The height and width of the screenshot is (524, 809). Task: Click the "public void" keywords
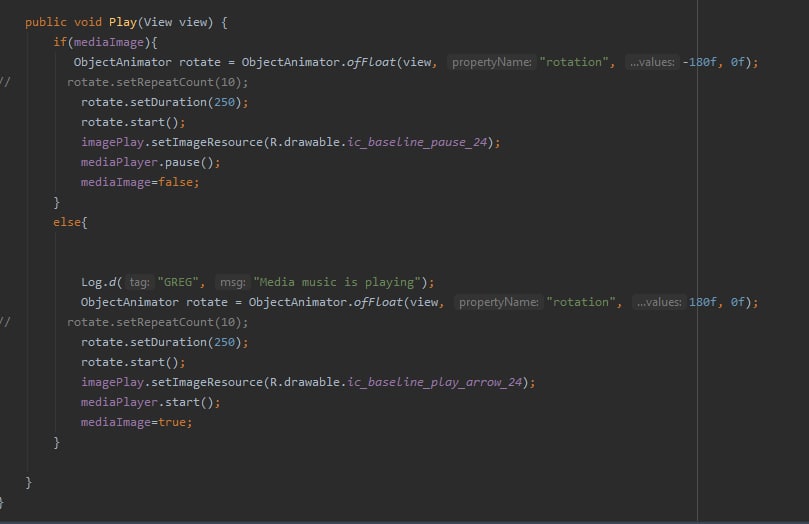[63, 22]
